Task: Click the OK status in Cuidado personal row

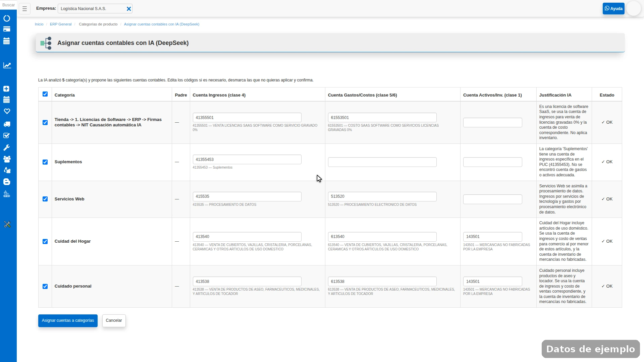Action: pyautogui.click(x=607, y=286)
